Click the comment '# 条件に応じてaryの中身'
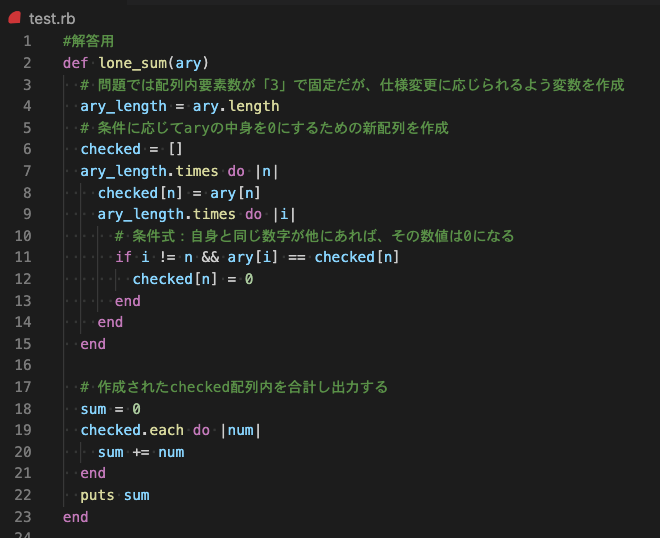Image resolution: width=660 pixels, height=538 pixels. [x=264, y=128]
